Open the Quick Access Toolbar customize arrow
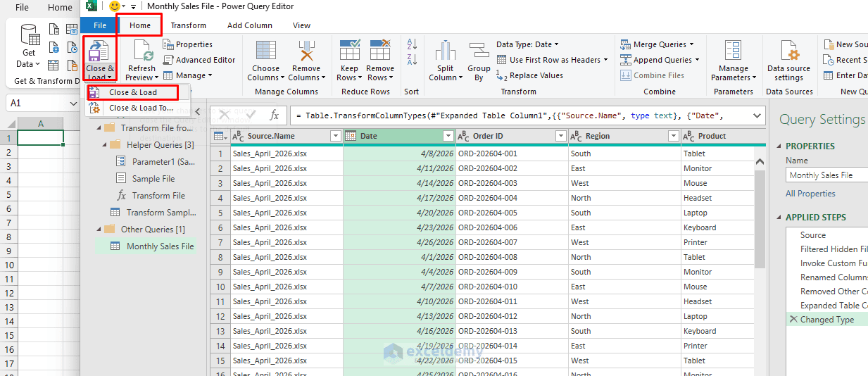The height and width of the screenshot is (376, 868). 134,6
